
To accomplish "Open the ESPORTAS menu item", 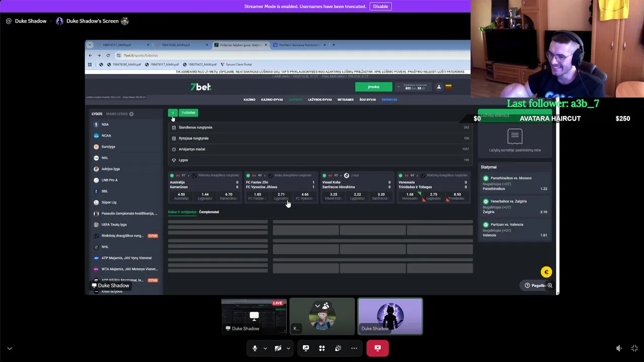I will pyautogui.click(x=389, y=100).
